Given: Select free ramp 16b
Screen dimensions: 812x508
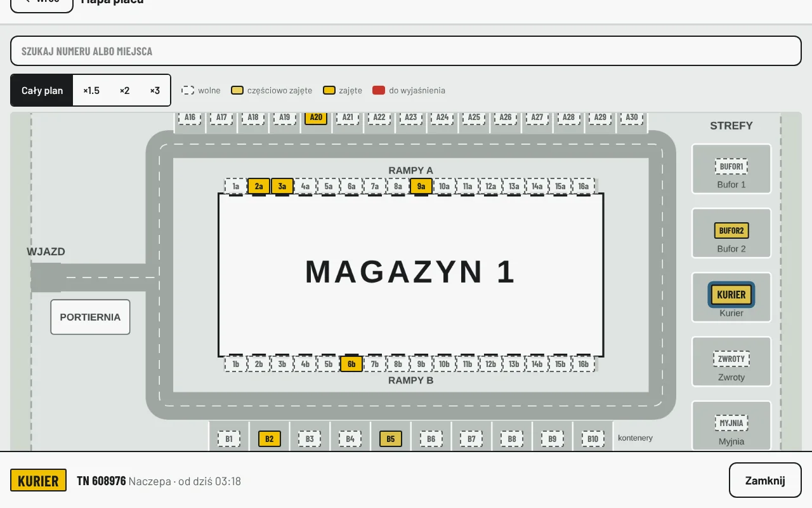Looking at the screenshot, I should tap(584, 364).
